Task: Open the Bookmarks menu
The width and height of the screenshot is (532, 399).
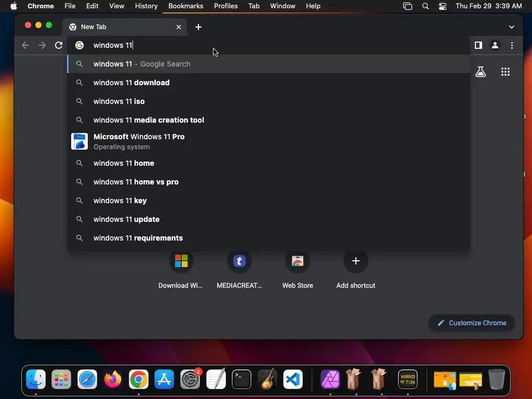Action: coord(185,6)
